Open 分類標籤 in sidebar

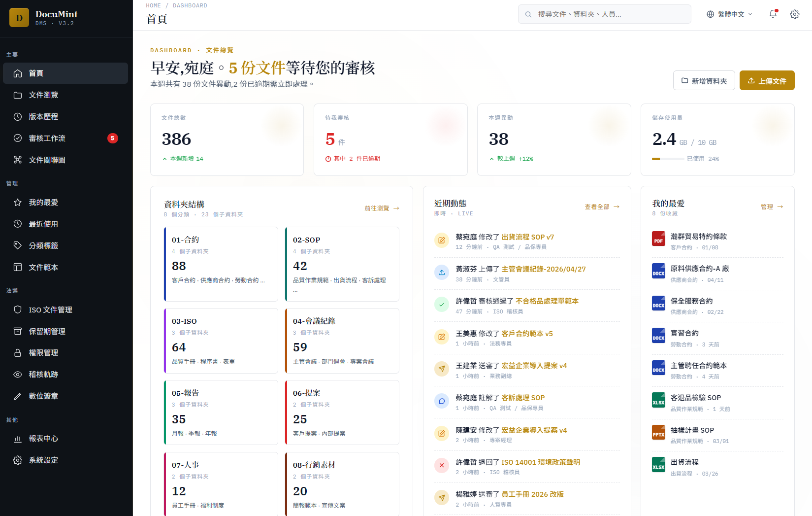[65, 246]
